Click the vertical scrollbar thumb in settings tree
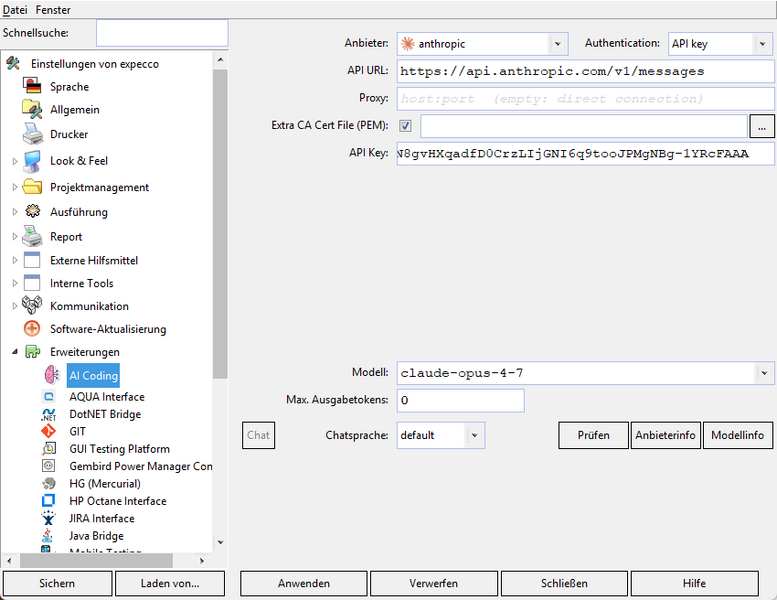This screenshot has height=600, width=777. pos(220,224)
